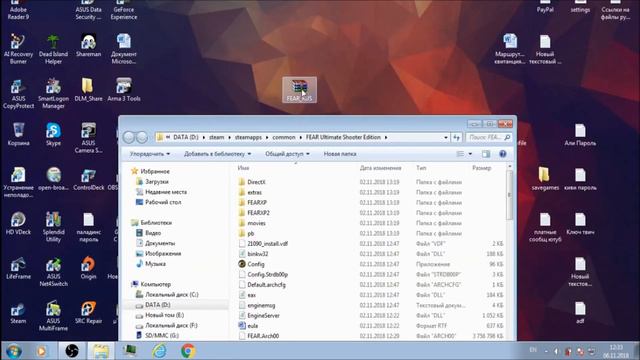
Task: Sort by Дата изменения column header
Action: pyautogui.click(x=380, y=168)
